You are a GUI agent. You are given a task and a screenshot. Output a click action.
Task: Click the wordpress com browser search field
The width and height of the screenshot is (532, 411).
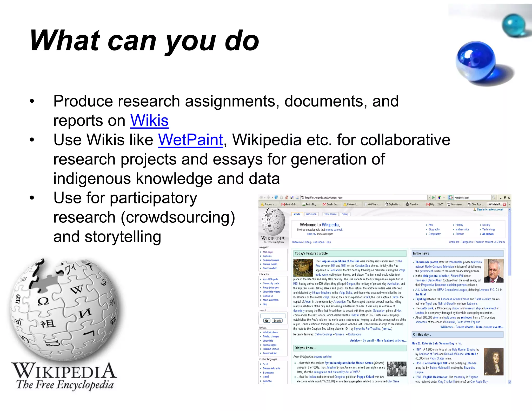click(473, 197)
